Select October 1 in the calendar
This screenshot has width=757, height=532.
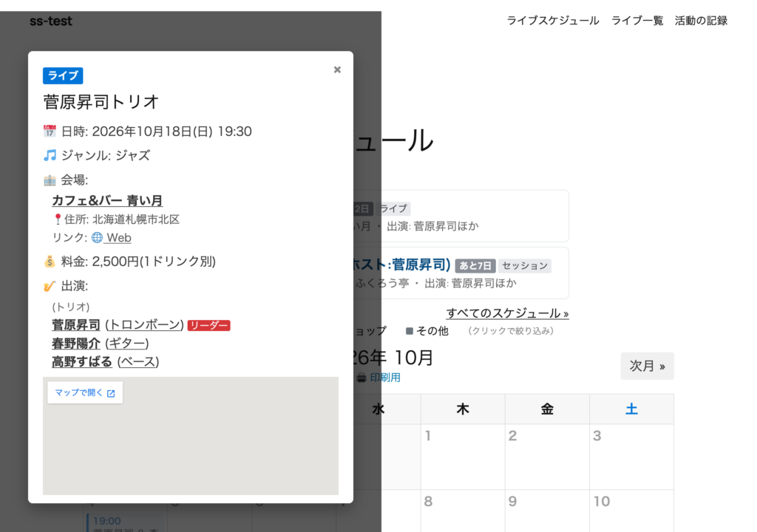pyautogui.click(x=463, y=457)
